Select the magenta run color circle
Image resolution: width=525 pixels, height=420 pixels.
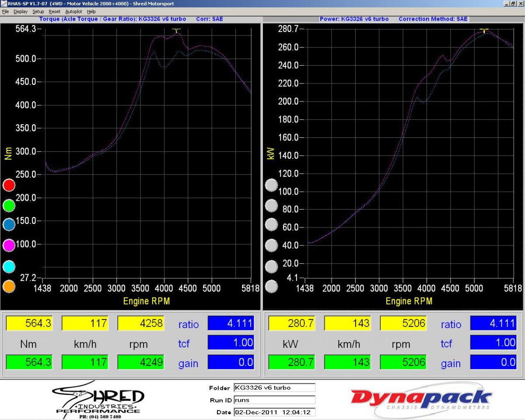(x=9, y=245)
